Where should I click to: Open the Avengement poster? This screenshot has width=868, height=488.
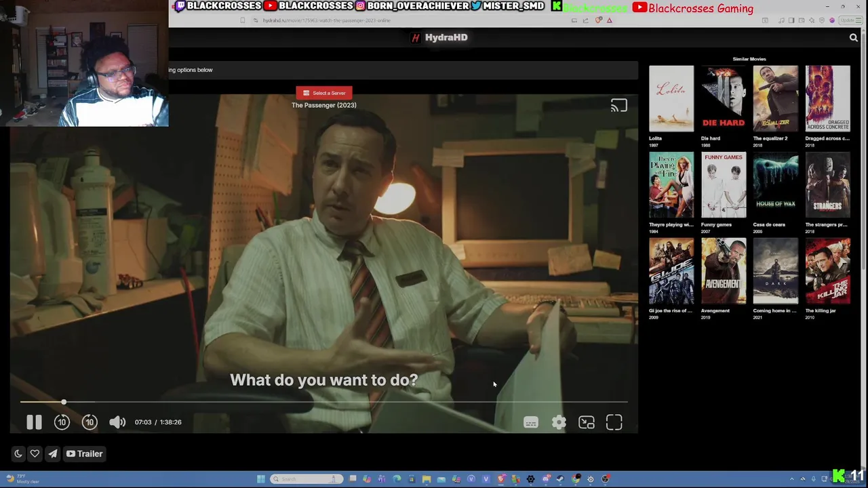pos(724,271)
